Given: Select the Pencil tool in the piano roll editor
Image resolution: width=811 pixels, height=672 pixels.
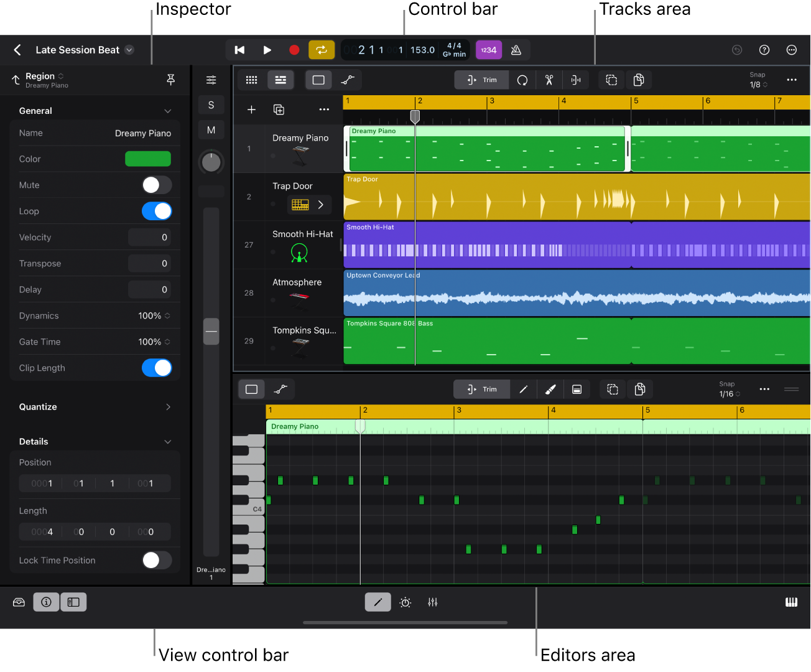Looking at the screenshot, I should pyautogui.click(x=523, y=389).
